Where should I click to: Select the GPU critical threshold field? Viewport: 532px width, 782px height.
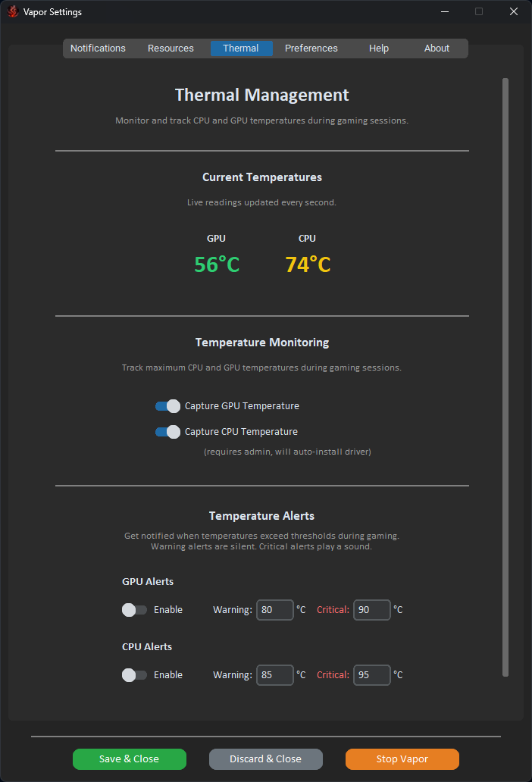click(x=371, y=610)
